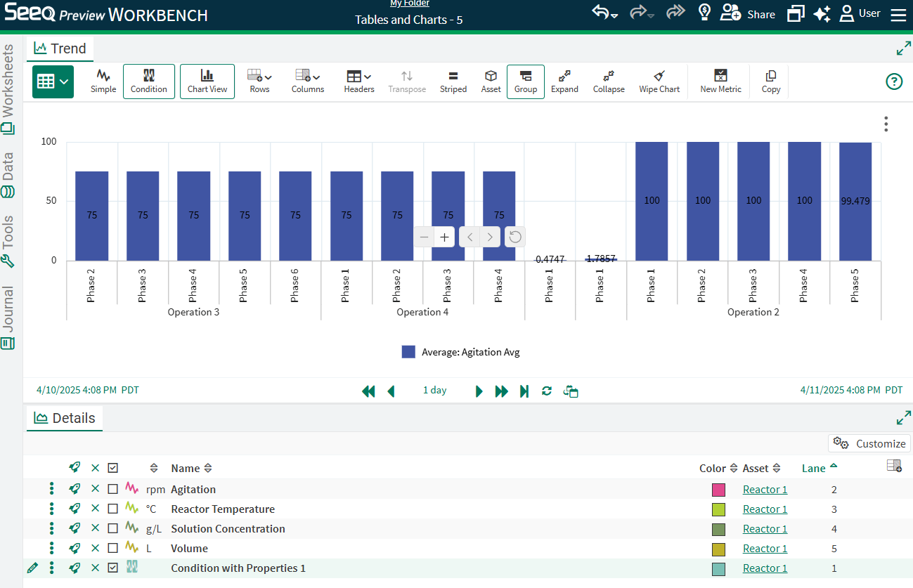The height and width of the screenshot is (588, 913).
Task: Check the Agitation signal checkbox
Action: [113, 490]
